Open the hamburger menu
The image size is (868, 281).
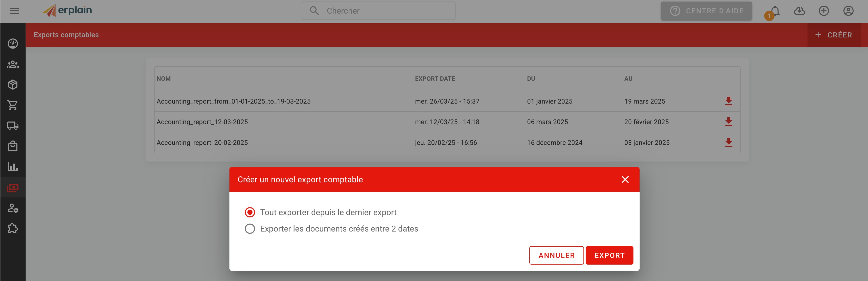14,11
